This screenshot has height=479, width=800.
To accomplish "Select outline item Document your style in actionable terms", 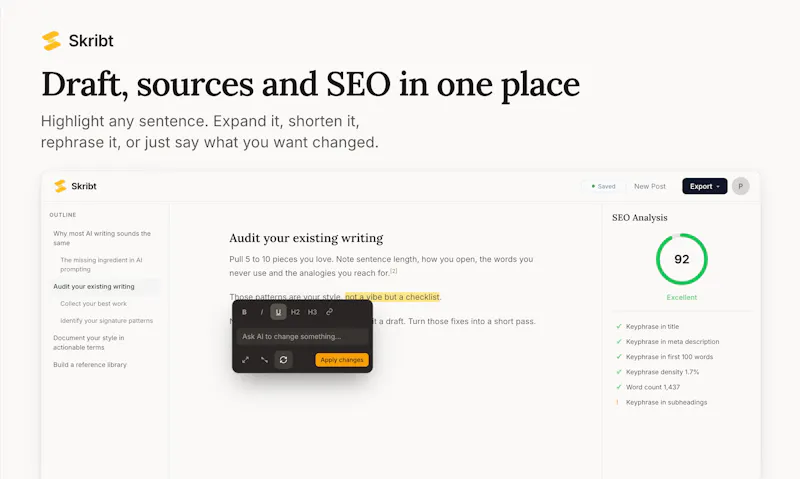I will point(89,342).
